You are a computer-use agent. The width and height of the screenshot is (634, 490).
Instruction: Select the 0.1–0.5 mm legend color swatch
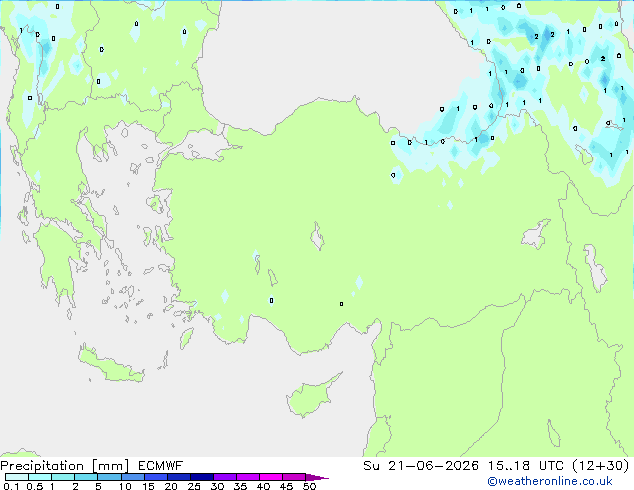[x=17, y=477]
